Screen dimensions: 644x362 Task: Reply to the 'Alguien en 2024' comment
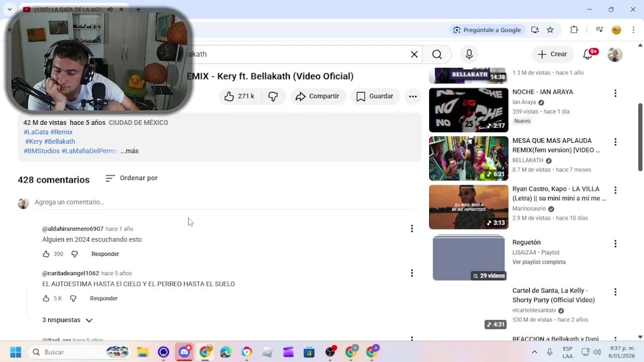click(x=105, y=254)
